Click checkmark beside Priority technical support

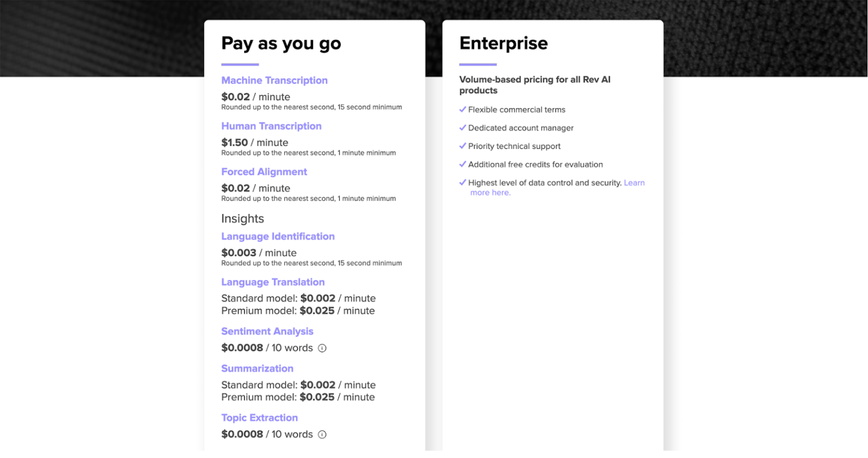tap(463, 146)
